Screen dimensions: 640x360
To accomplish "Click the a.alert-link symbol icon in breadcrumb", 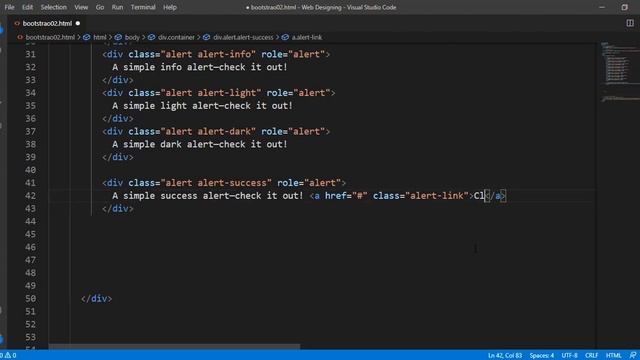I will (285, 37).
